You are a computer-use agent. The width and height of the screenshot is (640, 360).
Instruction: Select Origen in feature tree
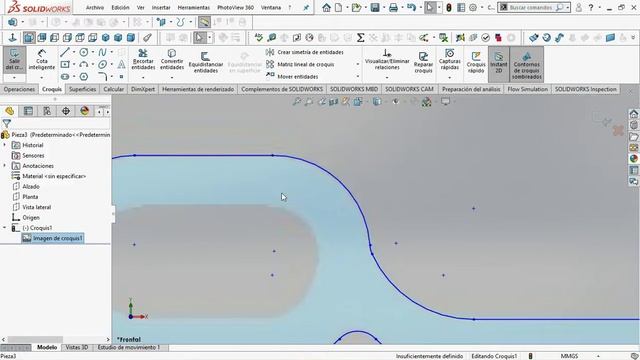[31, 218]
